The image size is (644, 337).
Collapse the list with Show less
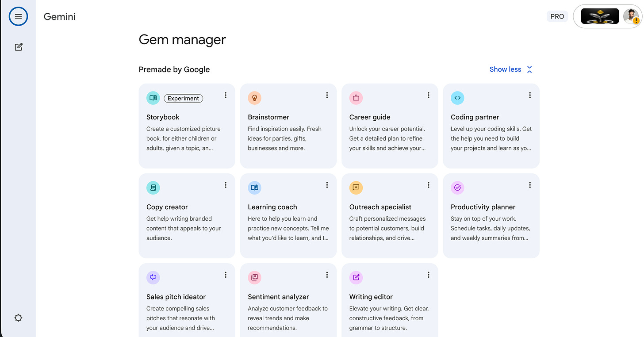(x=505, y=69)
